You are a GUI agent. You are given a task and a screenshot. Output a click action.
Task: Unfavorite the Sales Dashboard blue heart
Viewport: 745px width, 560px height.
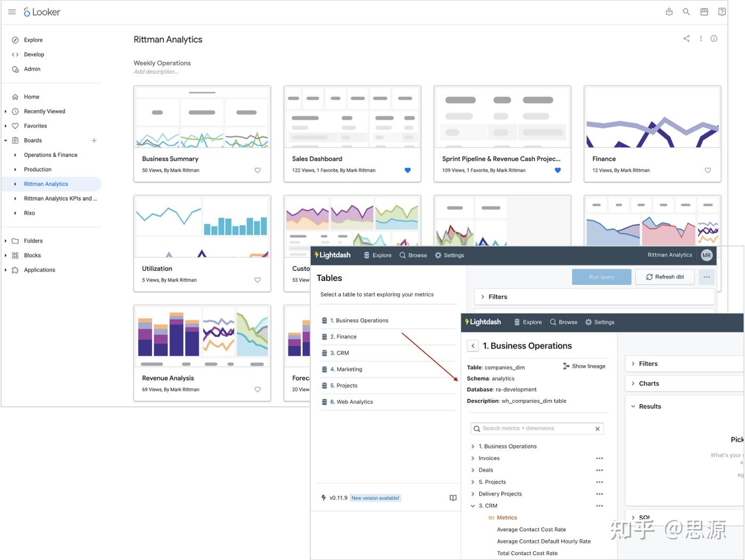coord(408,170)
